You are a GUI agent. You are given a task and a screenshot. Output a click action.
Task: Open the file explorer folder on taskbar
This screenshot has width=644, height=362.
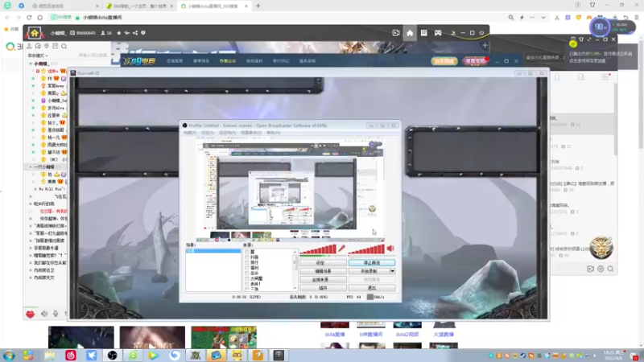coord(50,355)
